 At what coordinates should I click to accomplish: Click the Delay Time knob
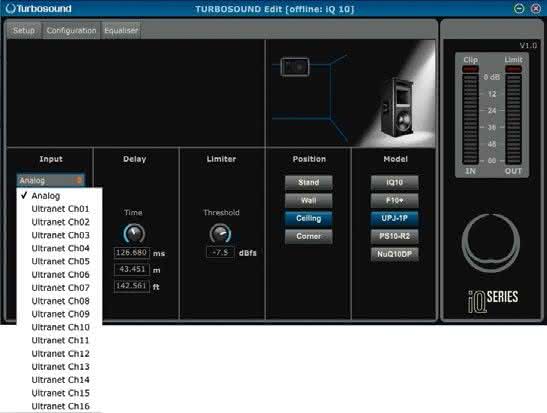(134, 233)
